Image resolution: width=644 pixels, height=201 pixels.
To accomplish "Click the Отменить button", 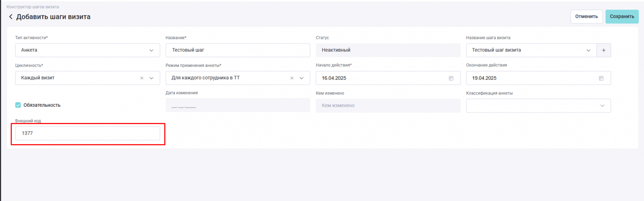I will (x=586, y=17).
